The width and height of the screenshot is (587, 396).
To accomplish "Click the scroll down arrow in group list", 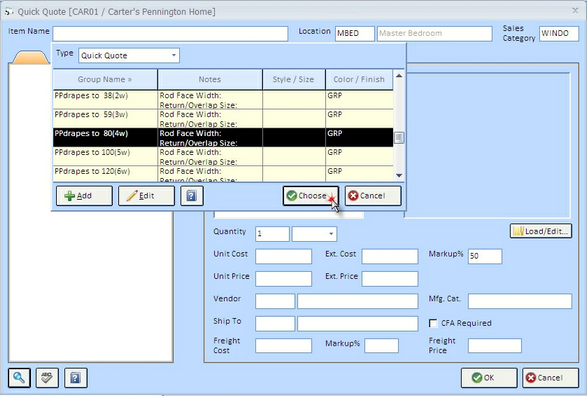I will click(x=399, y=175).
